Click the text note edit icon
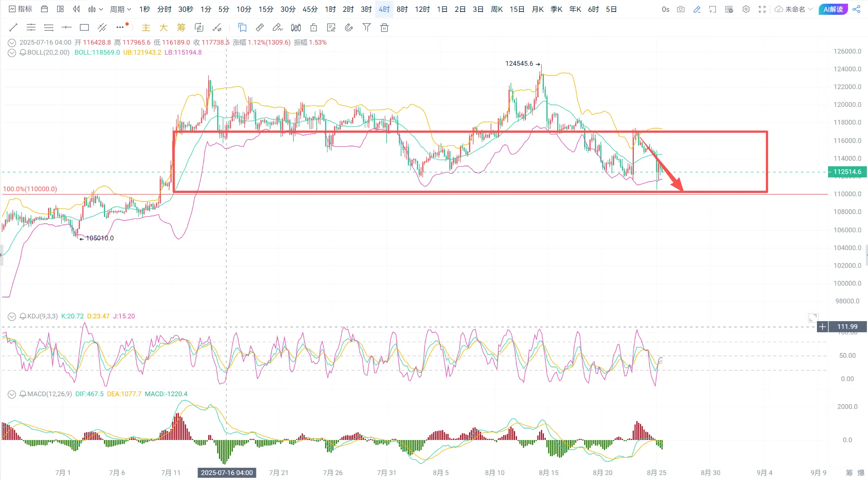This screenshot has width=868, height=480. pyautogui.click(x=331, y=27)
